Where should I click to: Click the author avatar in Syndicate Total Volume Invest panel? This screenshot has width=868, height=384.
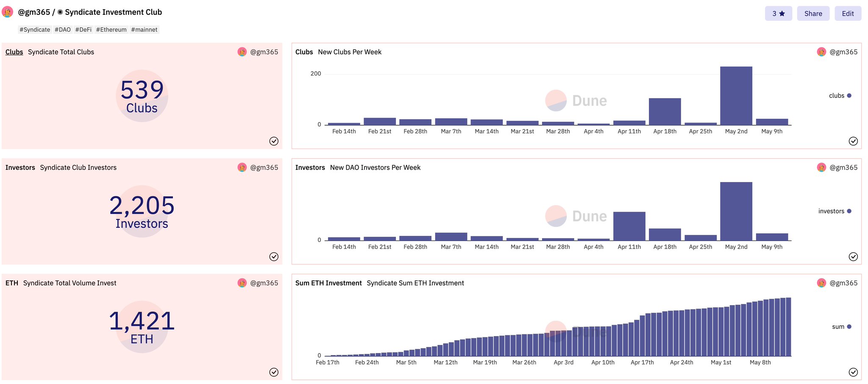[x=242, y=283]
